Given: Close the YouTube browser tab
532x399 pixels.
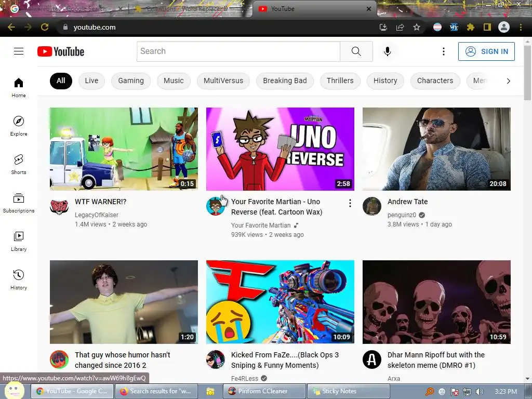Looking at the screenshot, I should pos(369,9).
